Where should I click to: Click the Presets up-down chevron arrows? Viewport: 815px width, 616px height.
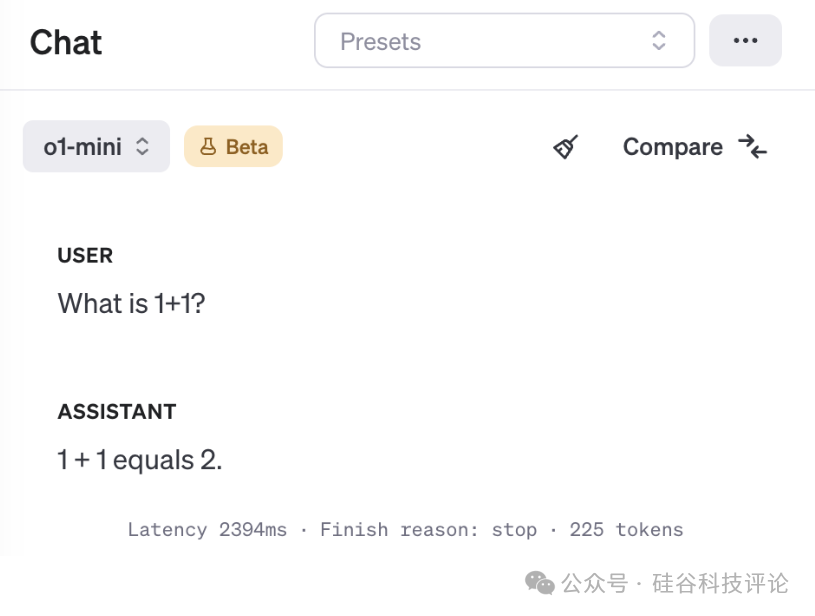point(658,41)
